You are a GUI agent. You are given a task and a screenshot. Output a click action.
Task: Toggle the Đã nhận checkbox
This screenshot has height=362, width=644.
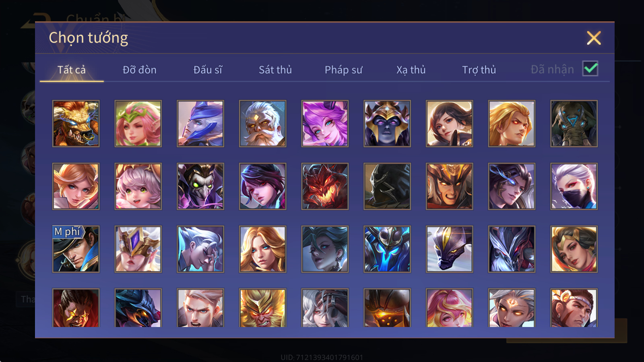pos(590,69)
